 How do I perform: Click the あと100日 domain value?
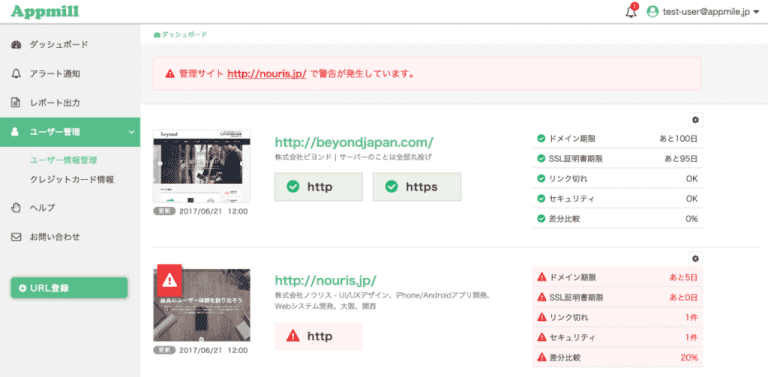coord(678,139)
